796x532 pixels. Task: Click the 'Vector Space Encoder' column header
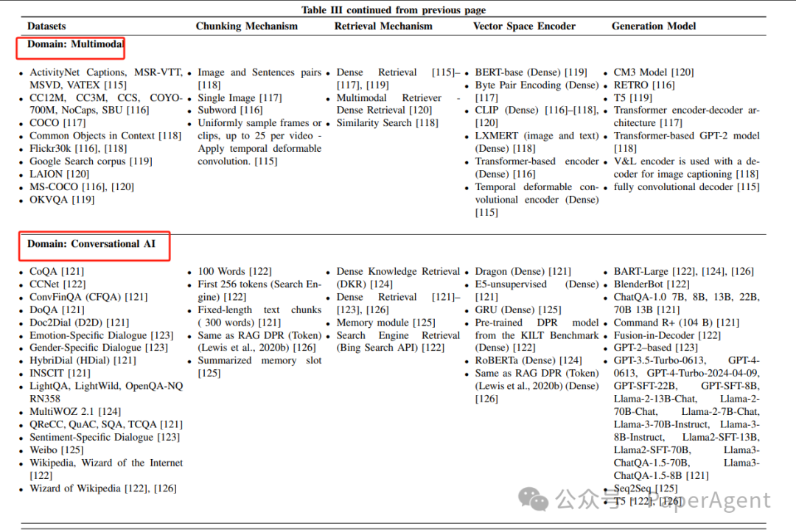tap(524, 27)
